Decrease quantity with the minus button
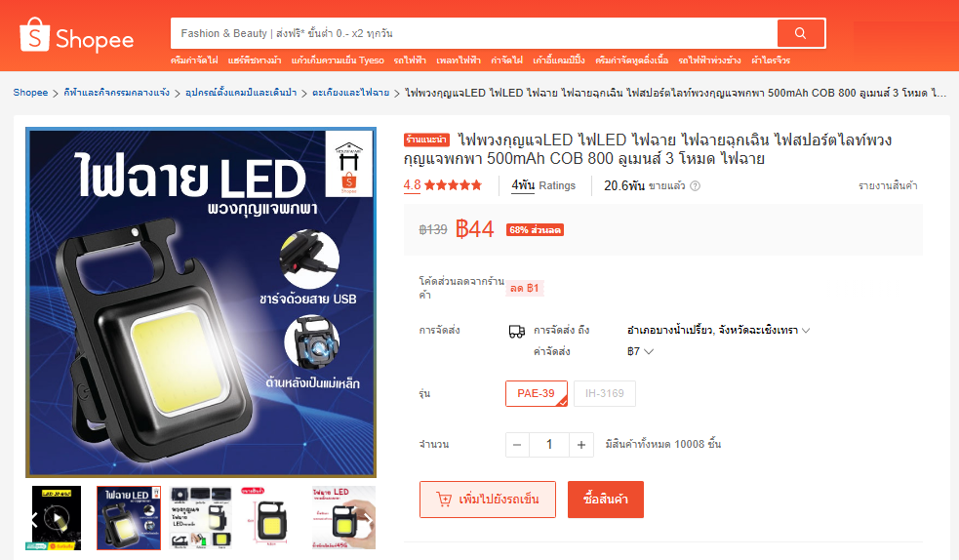Screen dimensions: 959x560 point(517,445)
